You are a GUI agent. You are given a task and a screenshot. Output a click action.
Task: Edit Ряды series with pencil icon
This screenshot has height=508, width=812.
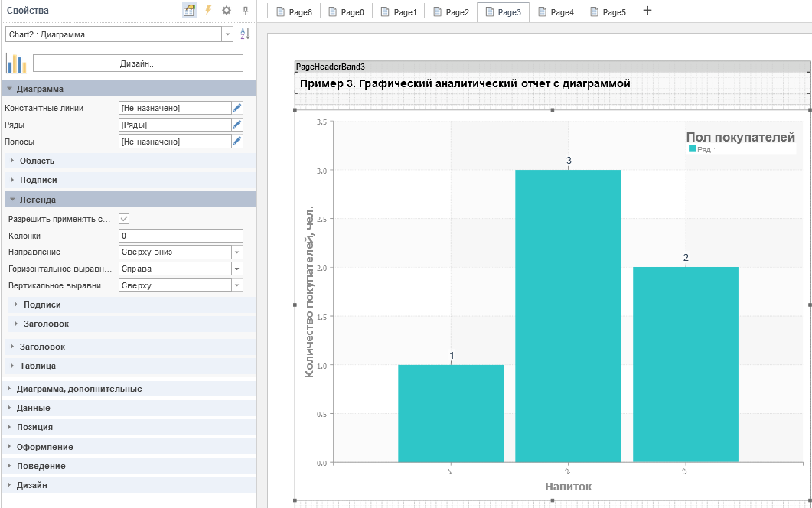[237, 125]
